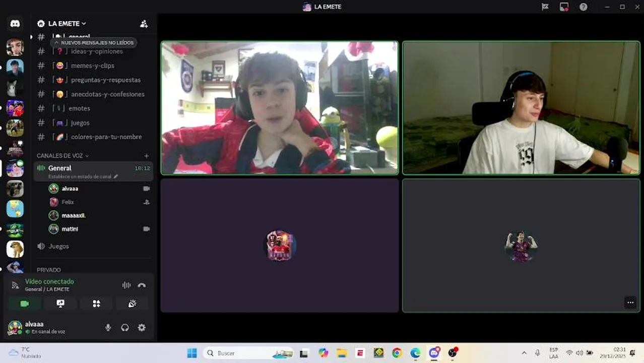The height and width of the screenshot is (363, 644).
Task: Open the three-dots options in the bottom-right video tile
Action: 630,302
